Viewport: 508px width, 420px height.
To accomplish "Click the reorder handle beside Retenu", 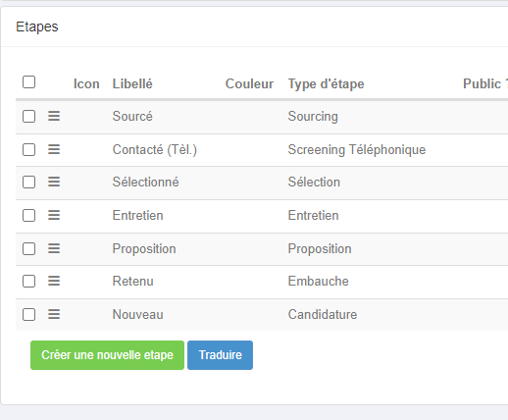I will coord(54,281).
